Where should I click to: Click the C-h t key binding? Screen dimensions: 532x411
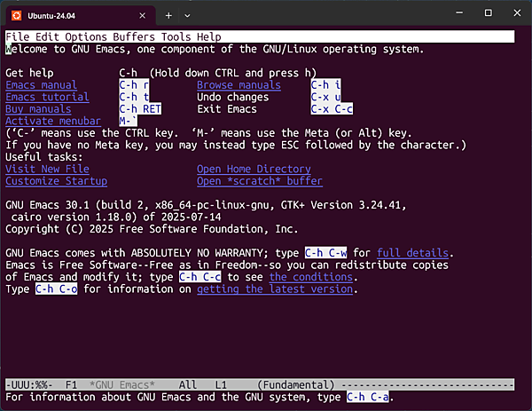coord(134,97)
